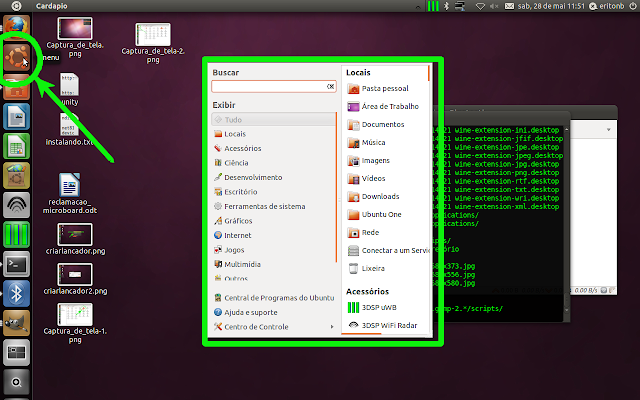This screenshot has height=400, width=640.
Task: Launch GIMP from the dock
Action: point(16,323)
